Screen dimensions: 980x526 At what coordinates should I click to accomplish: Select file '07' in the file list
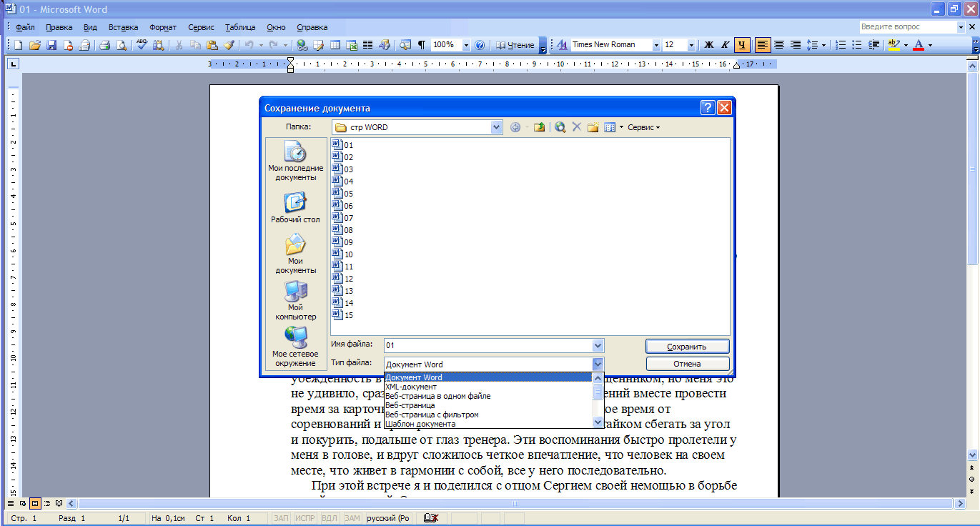[x=343, y=218]
